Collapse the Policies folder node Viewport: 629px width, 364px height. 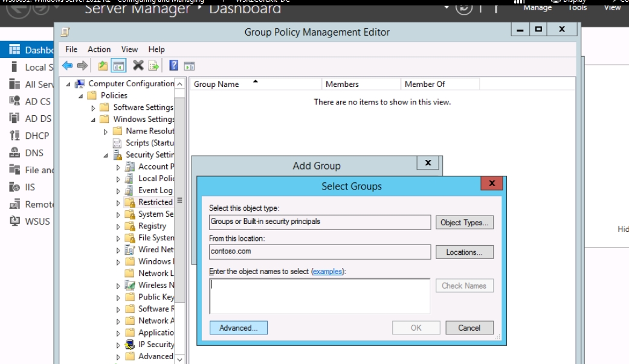point(80,96)
